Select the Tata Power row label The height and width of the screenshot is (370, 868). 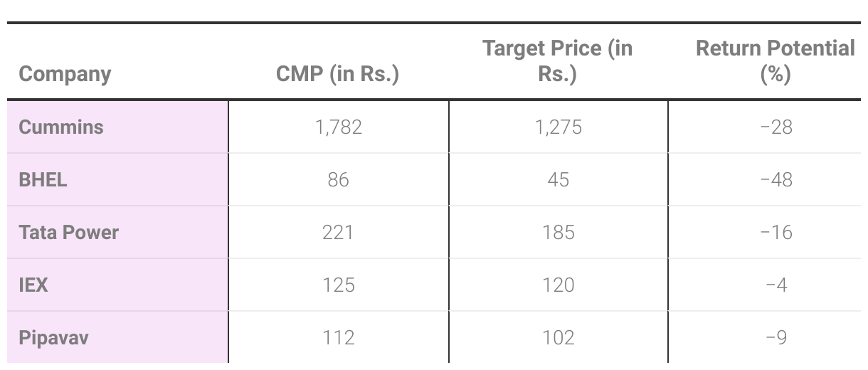click(x=69, y=233)
